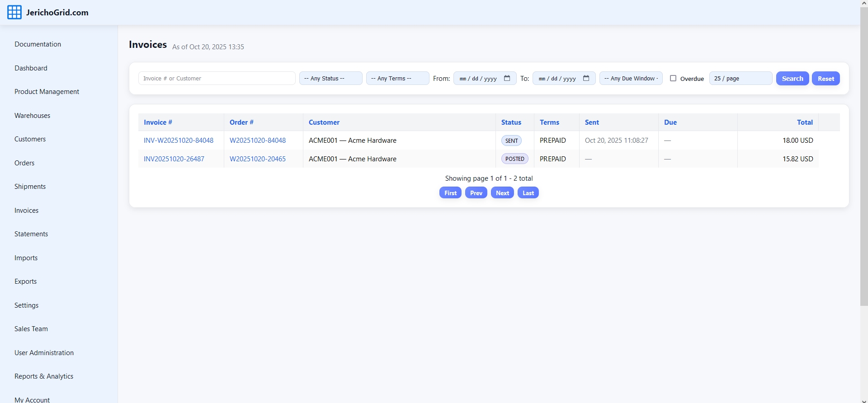Open the Any Due Window dropdown

[x=631, y=78]
